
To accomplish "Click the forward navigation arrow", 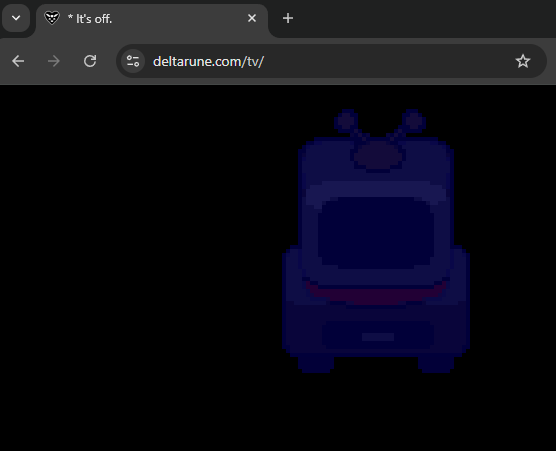I will [54, 61].
